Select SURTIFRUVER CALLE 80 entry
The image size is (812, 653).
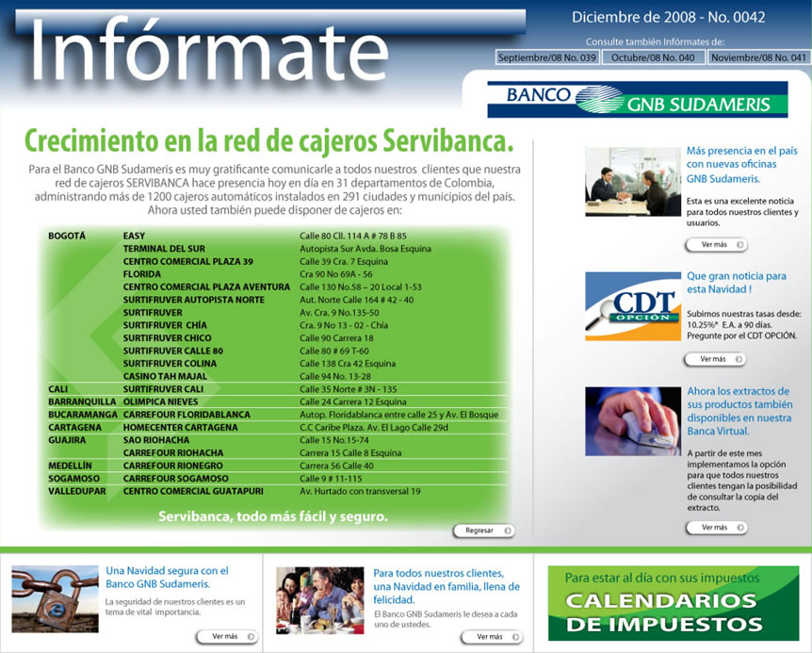point(173,351)
